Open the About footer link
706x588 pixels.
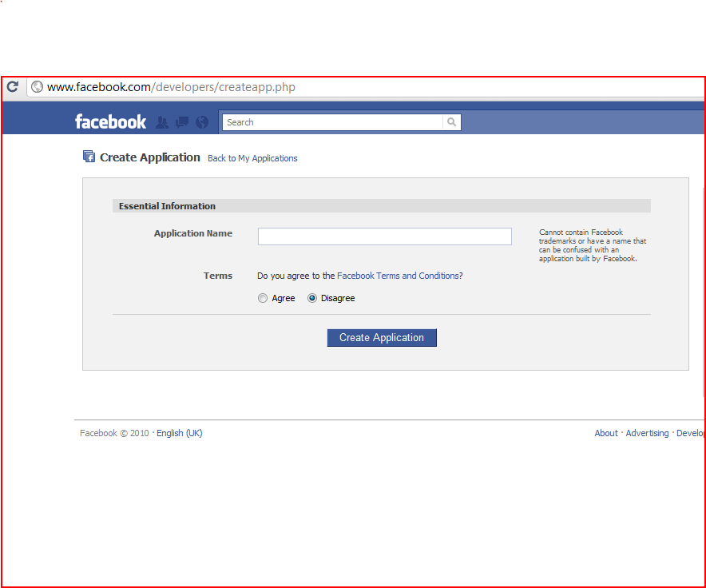tap(606, 433)
